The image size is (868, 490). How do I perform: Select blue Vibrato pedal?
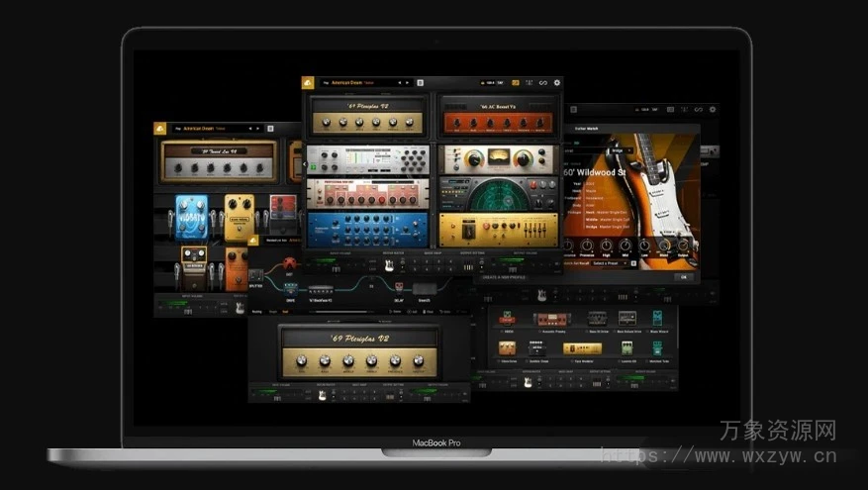(192, 218)
